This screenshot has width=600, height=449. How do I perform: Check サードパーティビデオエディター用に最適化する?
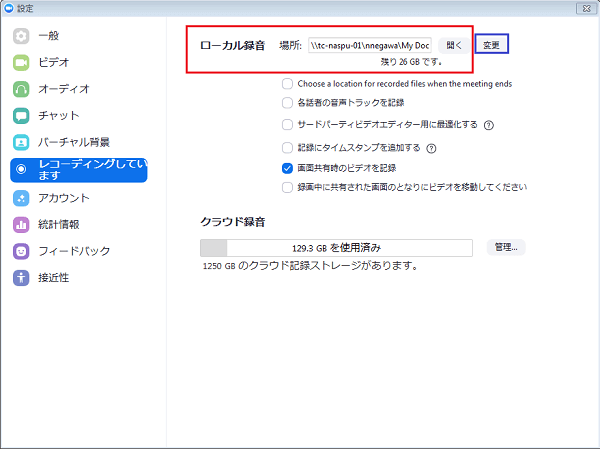287,125
